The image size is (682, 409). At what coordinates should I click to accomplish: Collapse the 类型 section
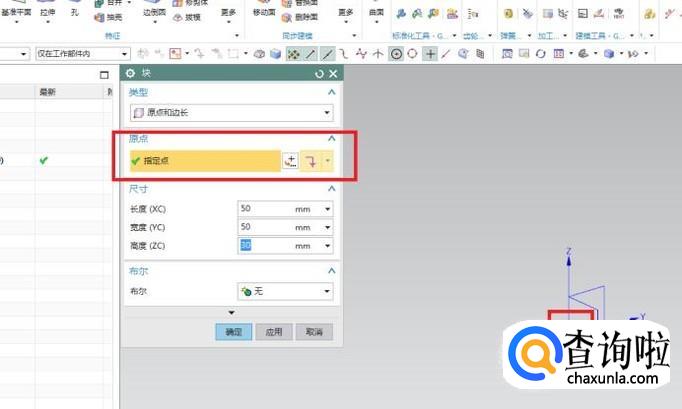331,92
